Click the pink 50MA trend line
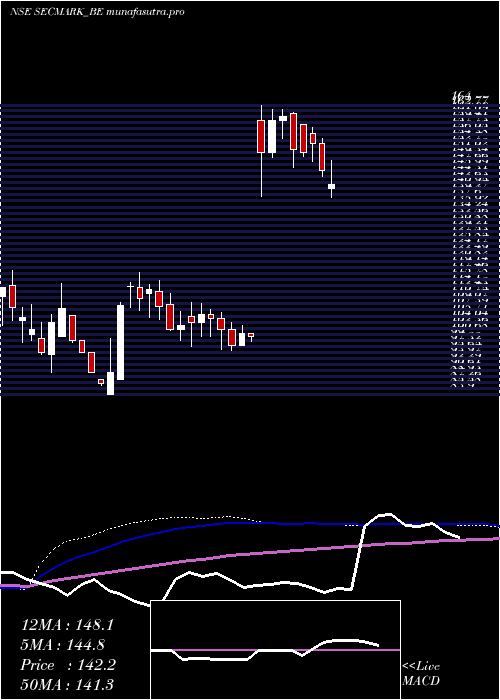 (250, 554)
